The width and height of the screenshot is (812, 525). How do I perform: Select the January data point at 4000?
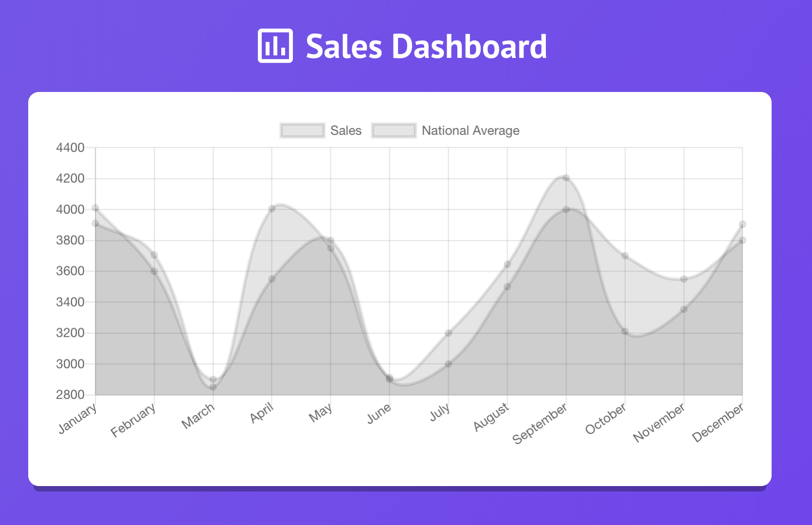coord(95,208)
